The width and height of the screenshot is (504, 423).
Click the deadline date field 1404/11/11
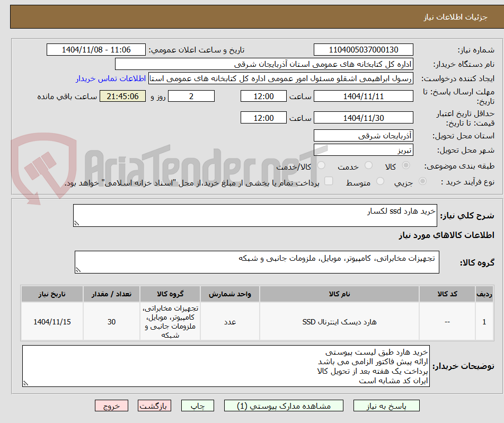tap(364, 96)
